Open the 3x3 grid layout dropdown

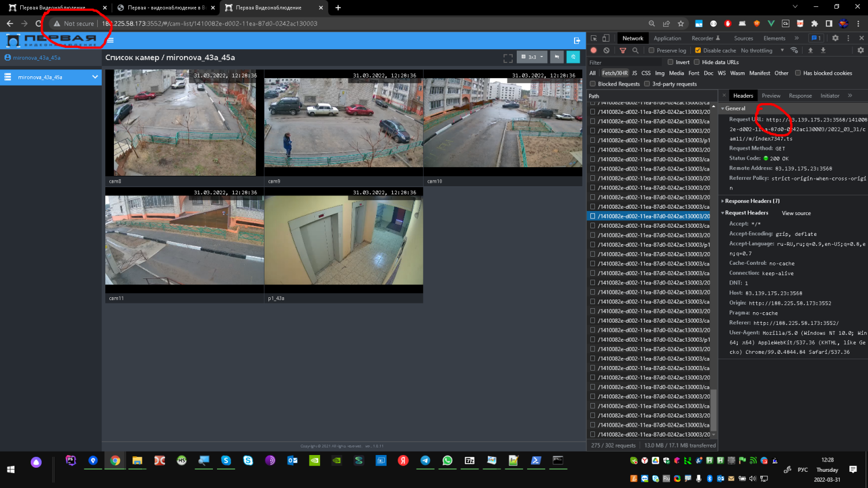532,57
